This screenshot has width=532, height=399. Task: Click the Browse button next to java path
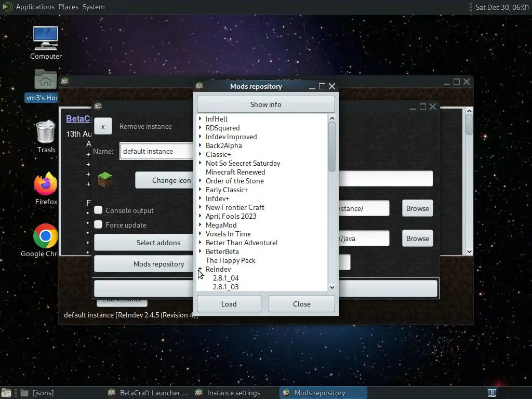pos(417,238)
